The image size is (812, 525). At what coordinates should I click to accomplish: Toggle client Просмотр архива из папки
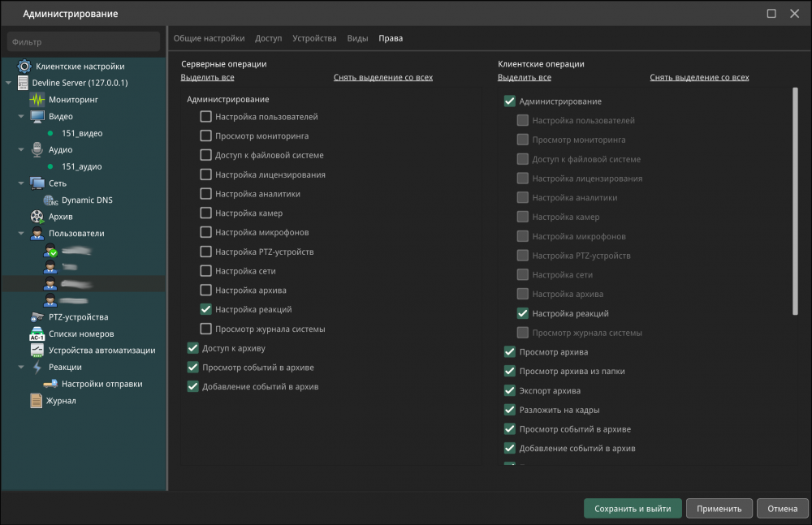pos(510,371)
